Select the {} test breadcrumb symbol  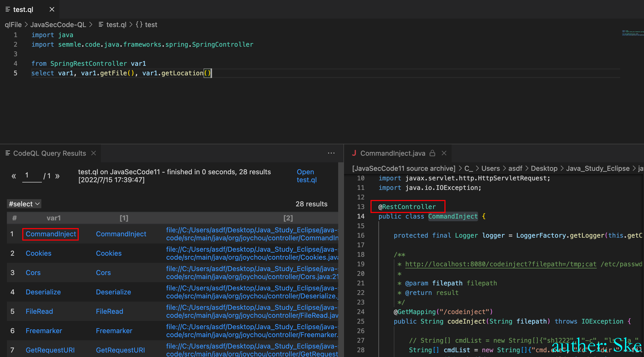click(147, 25)
